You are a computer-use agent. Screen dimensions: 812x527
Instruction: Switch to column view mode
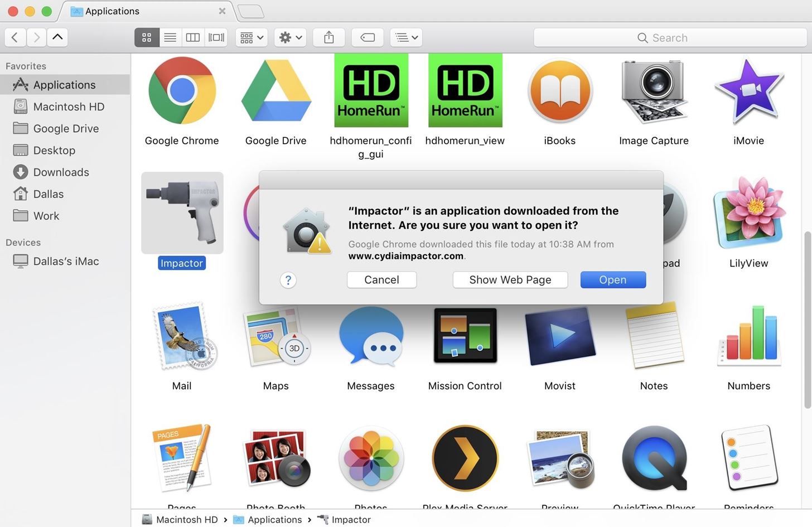pos(193,37)
